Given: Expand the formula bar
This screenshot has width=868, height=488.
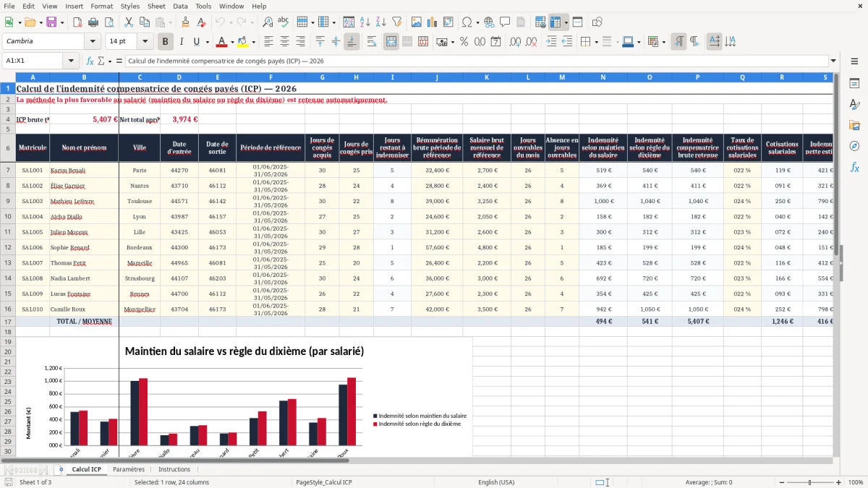Looking at the screenshot, I should click(833, 61).
